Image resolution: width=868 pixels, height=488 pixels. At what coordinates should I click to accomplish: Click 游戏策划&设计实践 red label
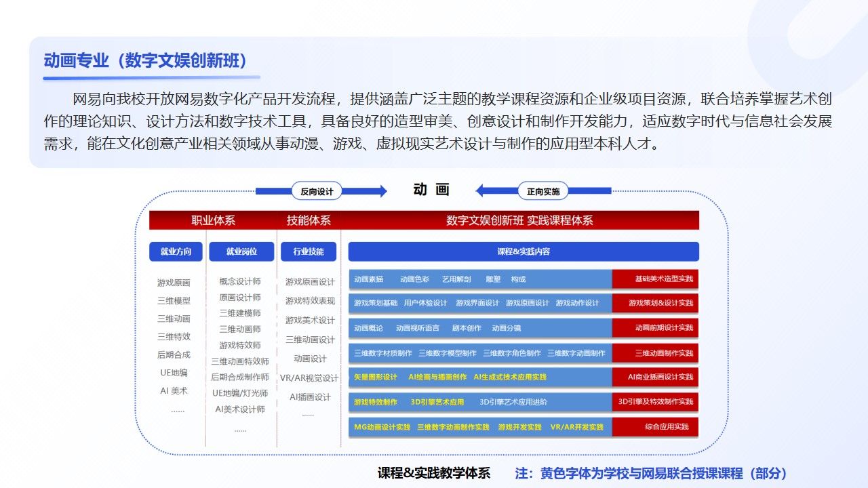(x=655, y=303)
